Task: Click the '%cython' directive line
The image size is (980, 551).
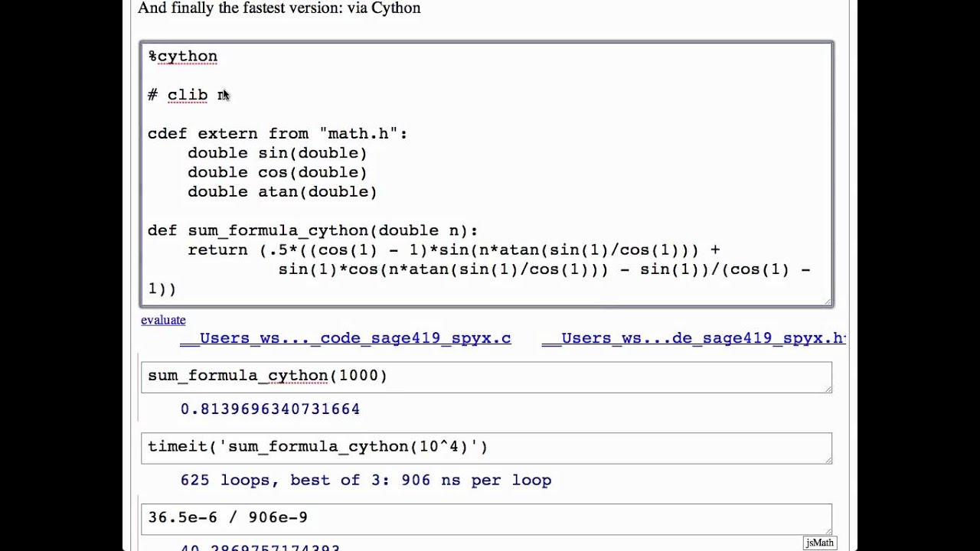Action: (x=183, y=57)
